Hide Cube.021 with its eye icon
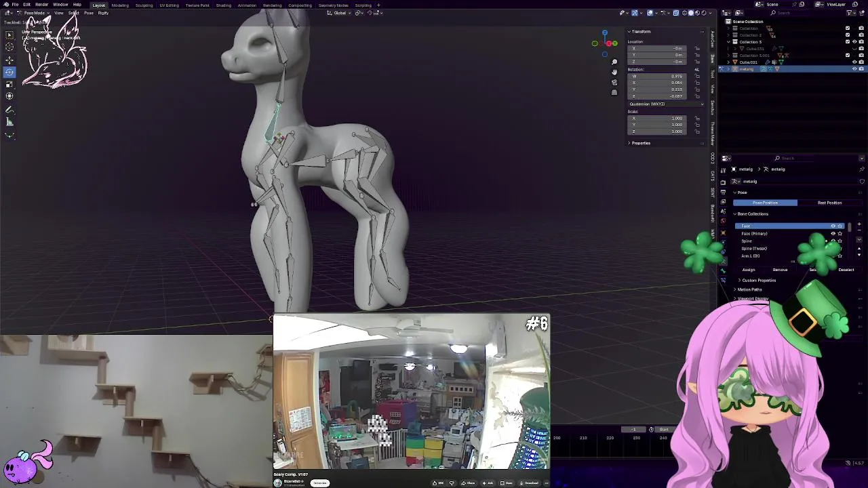This screenshot has width=868, height=488. pos(854,62)
